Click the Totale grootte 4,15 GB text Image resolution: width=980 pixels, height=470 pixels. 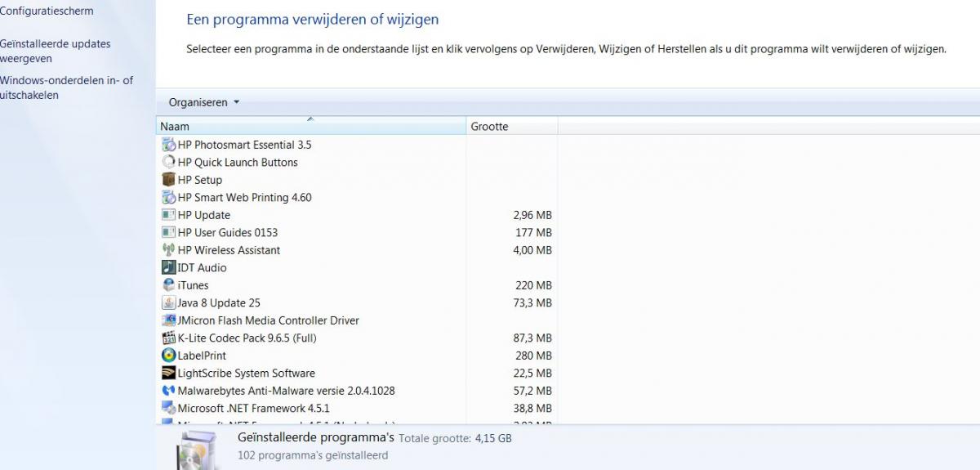[455, 439]
